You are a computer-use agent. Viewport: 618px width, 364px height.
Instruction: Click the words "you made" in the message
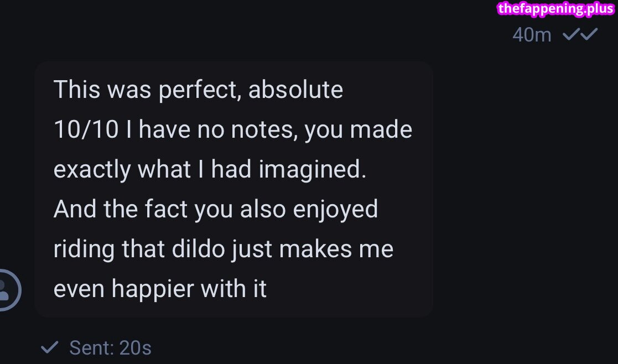tap(358, 129)
